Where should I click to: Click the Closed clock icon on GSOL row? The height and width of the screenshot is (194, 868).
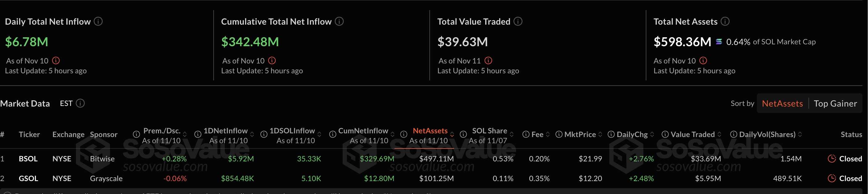coord(833,179)
